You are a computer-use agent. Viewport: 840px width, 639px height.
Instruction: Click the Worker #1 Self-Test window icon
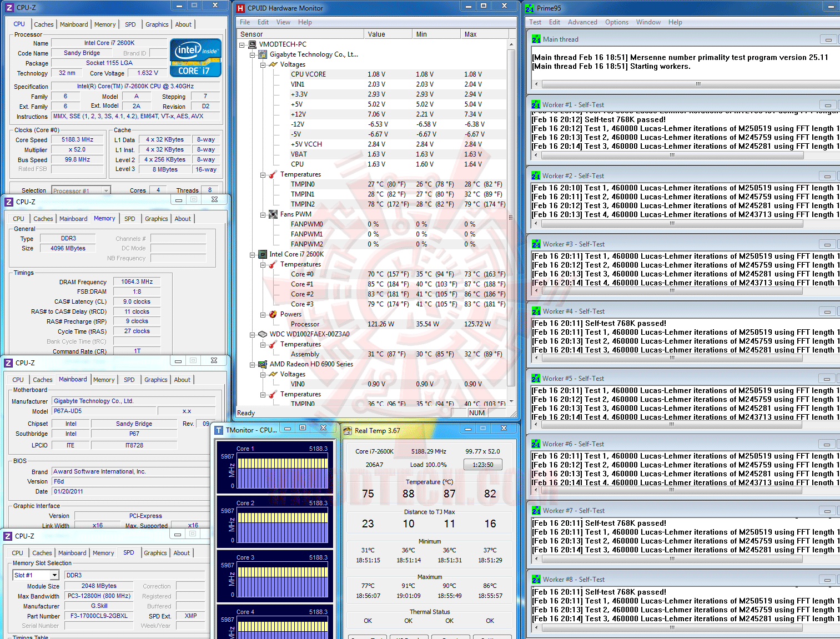[536, 105]
